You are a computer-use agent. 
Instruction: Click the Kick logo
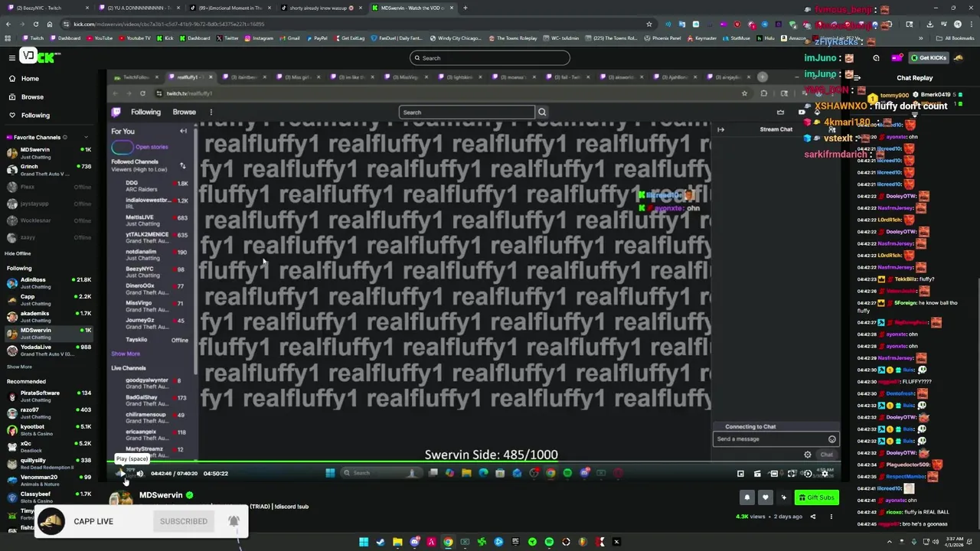click(39, 57)
